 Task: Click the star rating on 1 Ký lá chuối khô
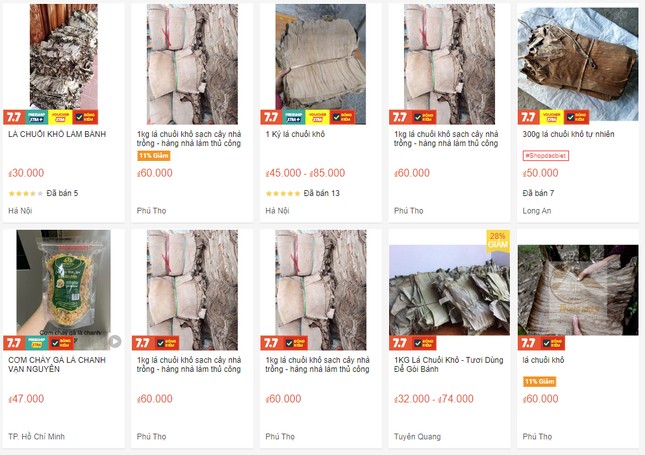tap(283, 193)
